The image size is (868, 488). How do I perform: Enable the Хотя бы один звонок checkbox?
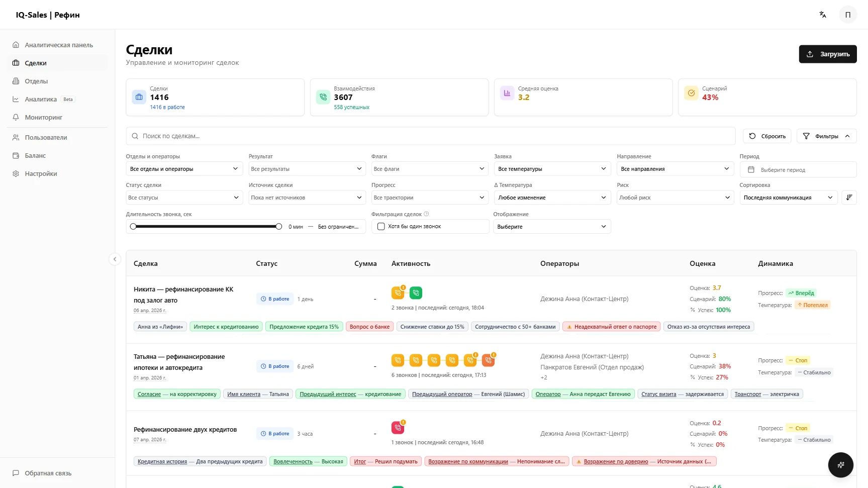tap(381, 227)
